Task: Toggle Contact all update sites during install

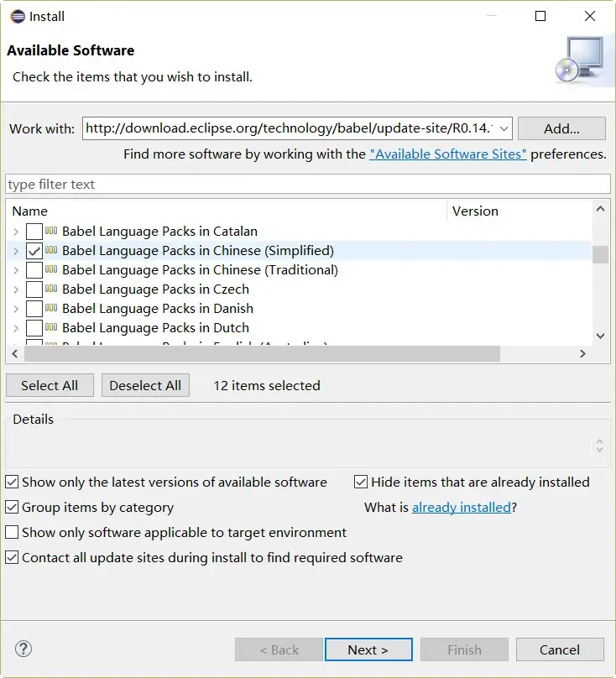Action: tap(12, 557)
